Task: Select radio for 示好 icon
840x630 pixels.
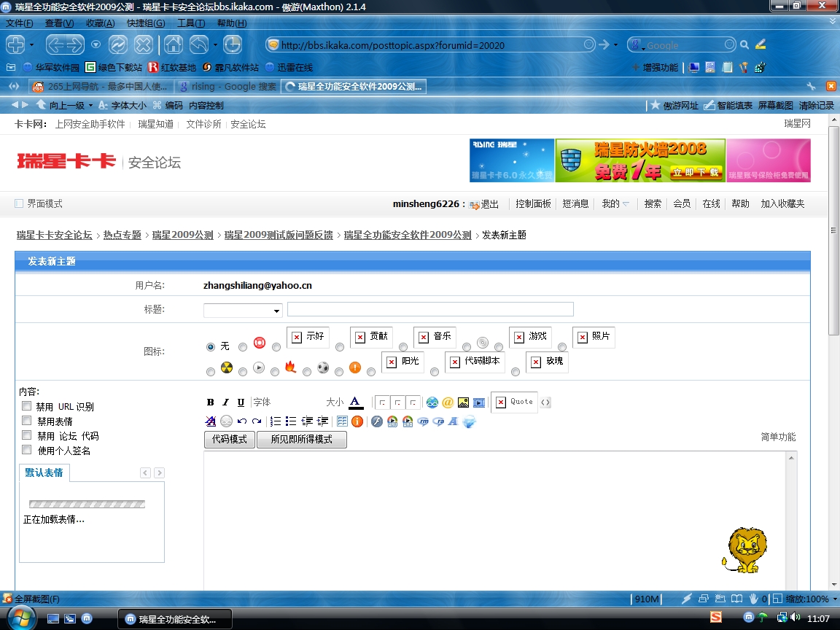Action: (276, 347)
